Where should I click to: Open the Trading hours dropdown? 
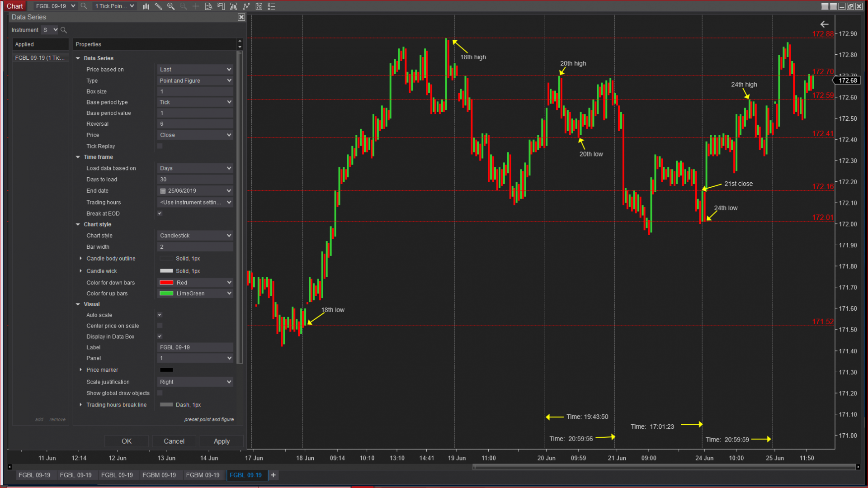[195, 202]
